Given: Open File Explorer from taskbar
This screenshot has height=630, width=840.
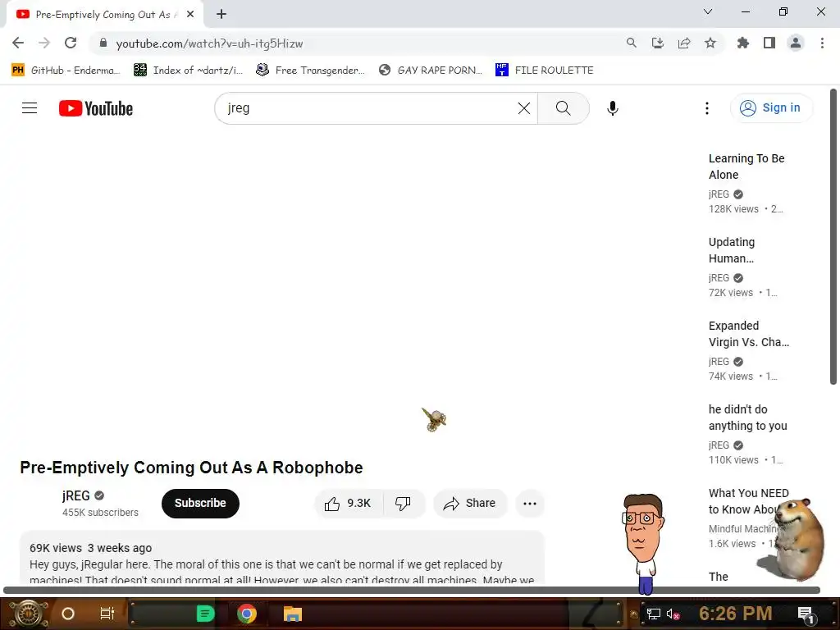Looking at the screenshot, I should [x=293, y=614].
